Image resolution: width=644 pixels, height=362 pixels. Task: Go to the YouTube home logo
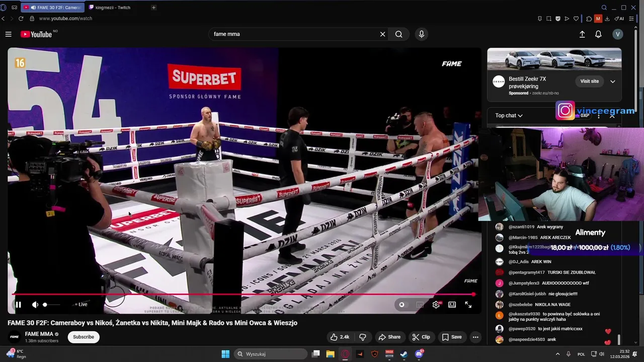(x=36, y=34)
